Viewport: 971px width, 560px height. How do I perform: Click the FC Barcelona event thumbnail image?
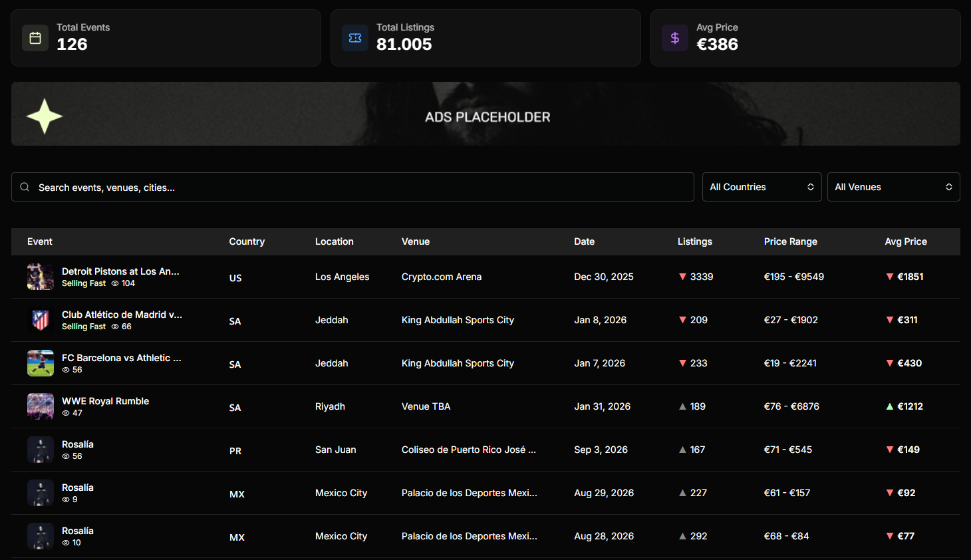[x=40, y=363]
